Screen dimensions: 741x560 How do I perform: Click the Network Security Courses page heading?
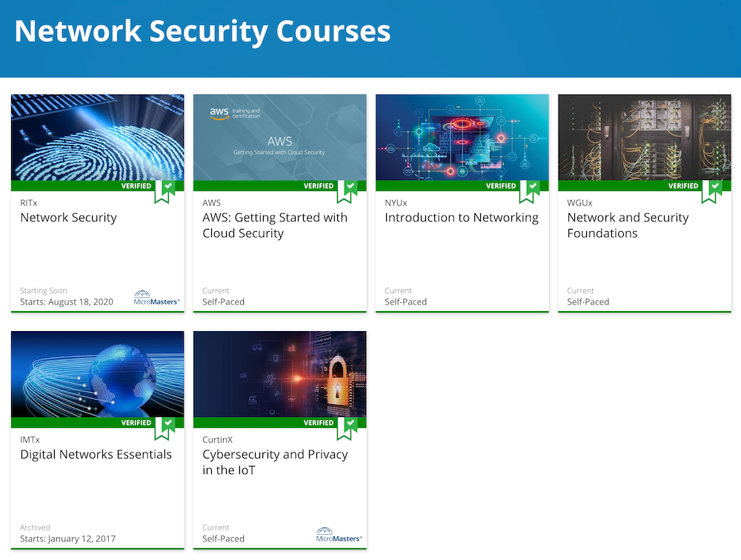(203, 32)
